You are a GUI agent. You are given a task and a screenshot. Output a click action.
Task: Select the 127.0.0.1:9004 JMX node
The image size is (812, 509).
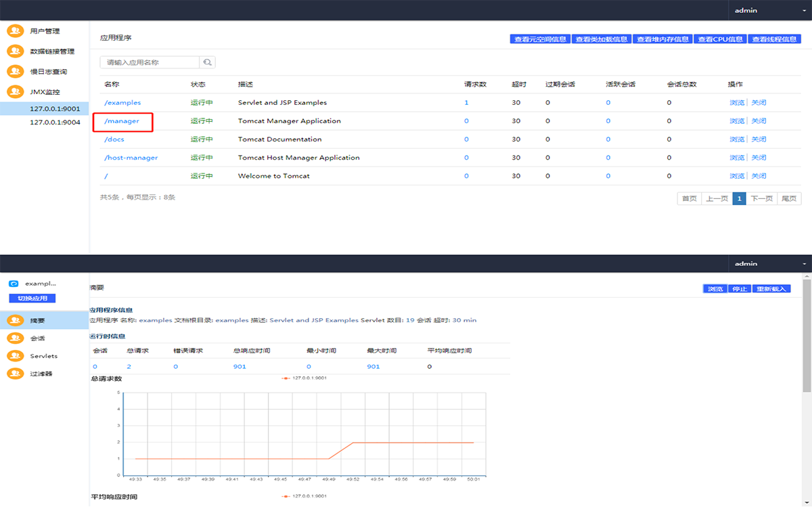click(x=55, y=123)
